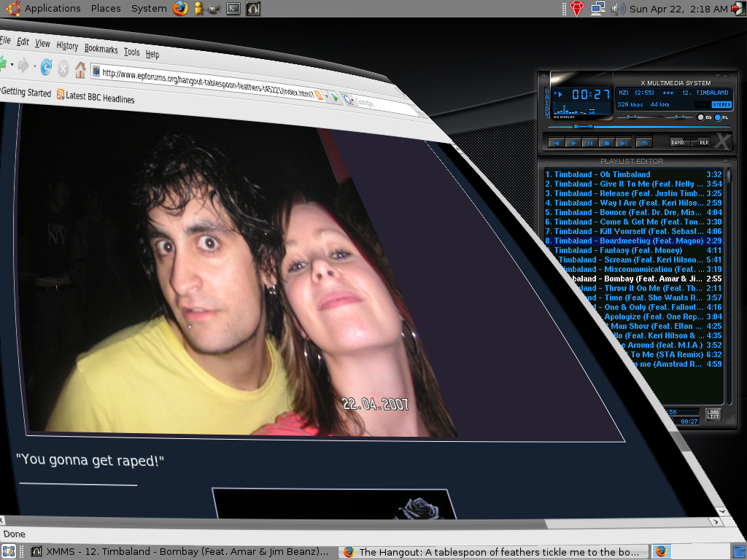Open the Firefox Bookmarks menu

101,49
